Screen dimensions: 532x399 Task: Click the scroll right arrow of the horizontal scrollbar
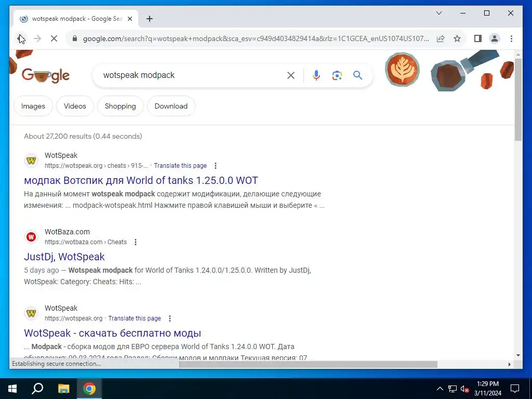509,364
